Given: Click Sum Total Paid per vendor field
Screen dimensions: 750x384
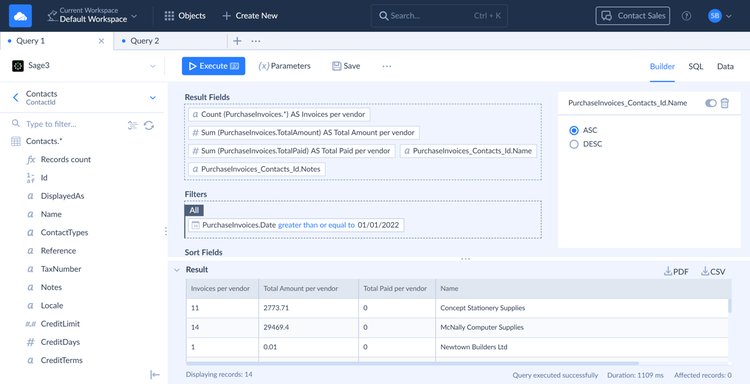Looking at the screenshot, I should click(x=292, y=151).
